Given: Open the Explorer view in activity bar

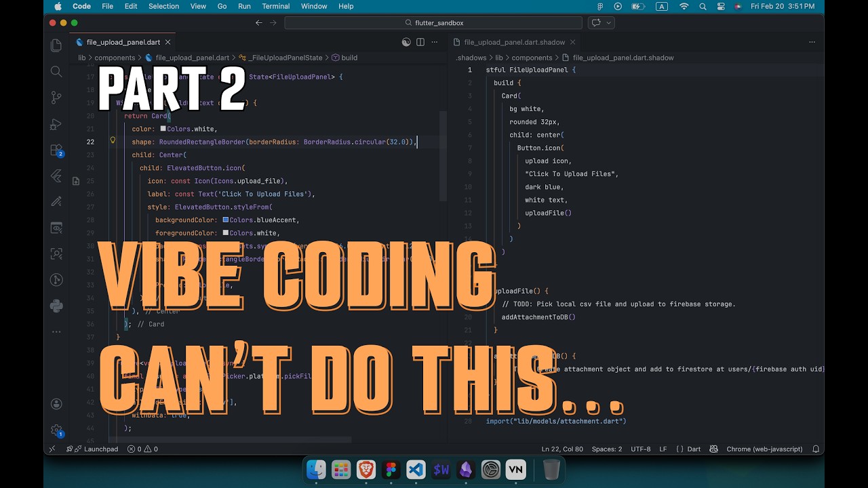Looking at the screenshot, I should (x=56, y=45).
